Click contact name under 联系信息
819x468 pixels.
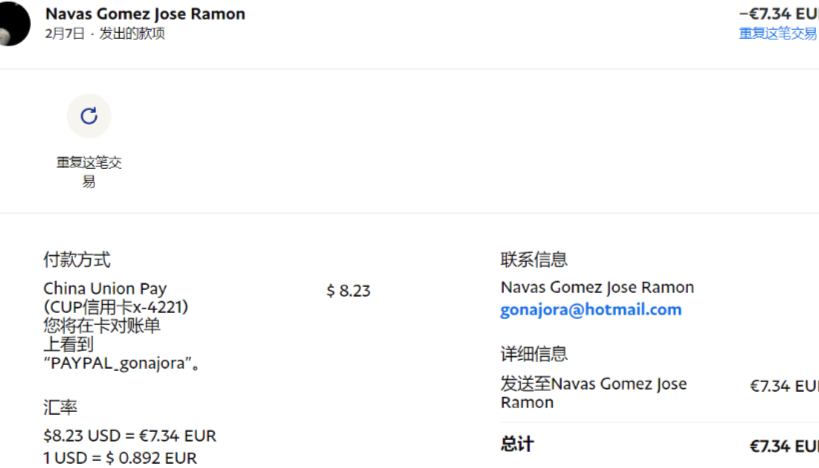pyautogui.click(x=597, y=288)
